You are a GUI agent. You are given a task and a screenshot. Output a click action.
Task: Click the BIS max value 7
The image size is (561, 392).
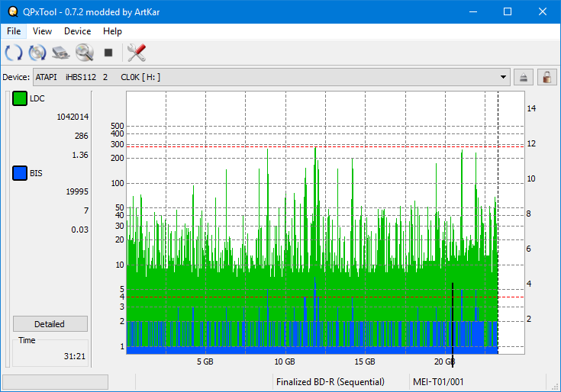click(x=85, y=210)
